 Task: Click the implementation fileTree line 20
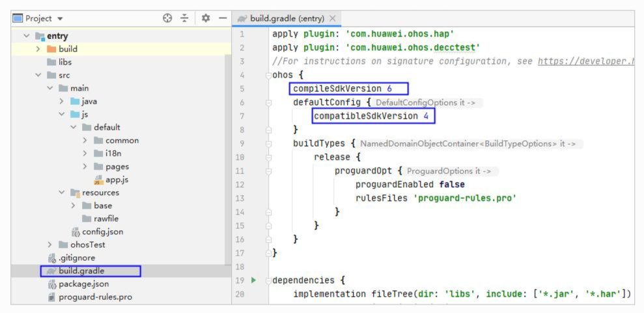click(462, 294)
